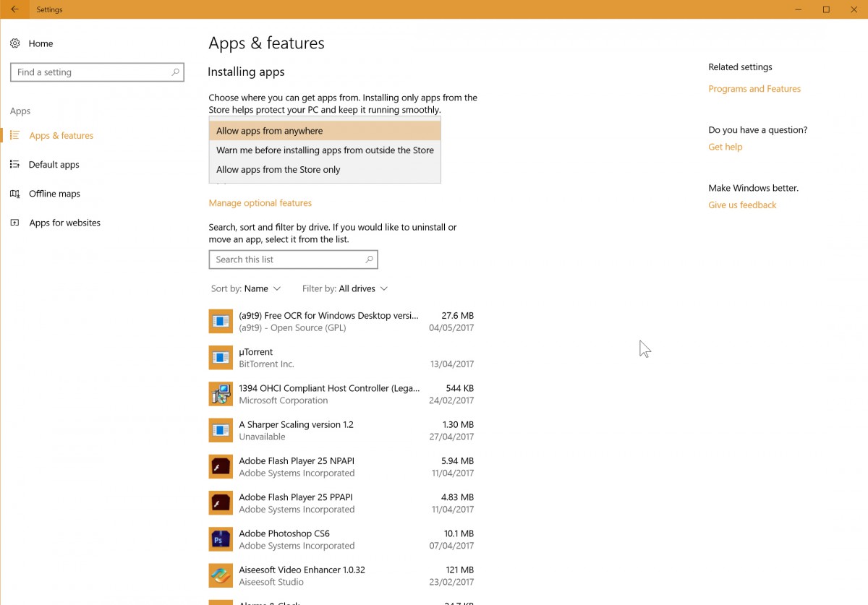This screenshot has width=868, height=605.
Task: Click the 1394 OHCI Host Controller icon
Action: pos(221,394)
